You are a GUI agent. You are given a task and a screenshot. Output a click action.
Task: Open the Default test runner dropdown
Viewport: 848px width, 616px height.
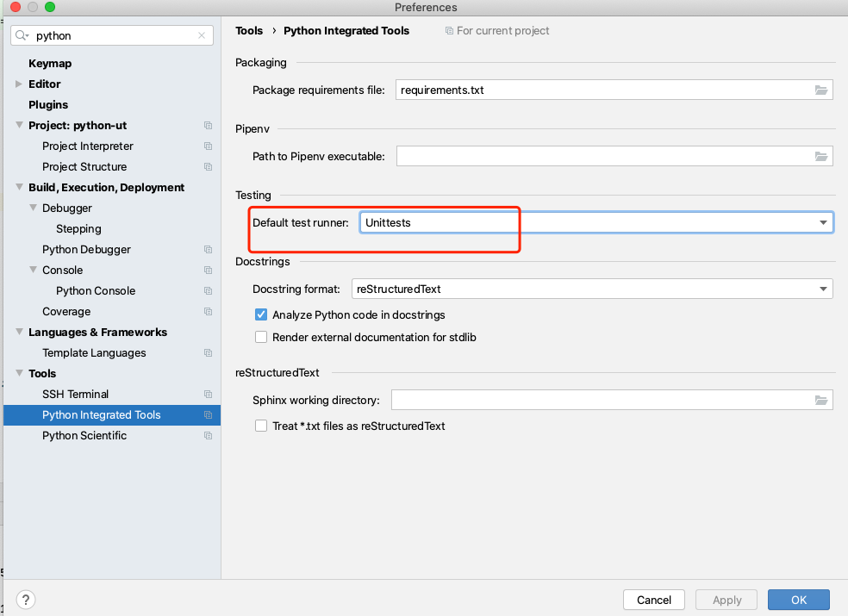coord(822,222)
